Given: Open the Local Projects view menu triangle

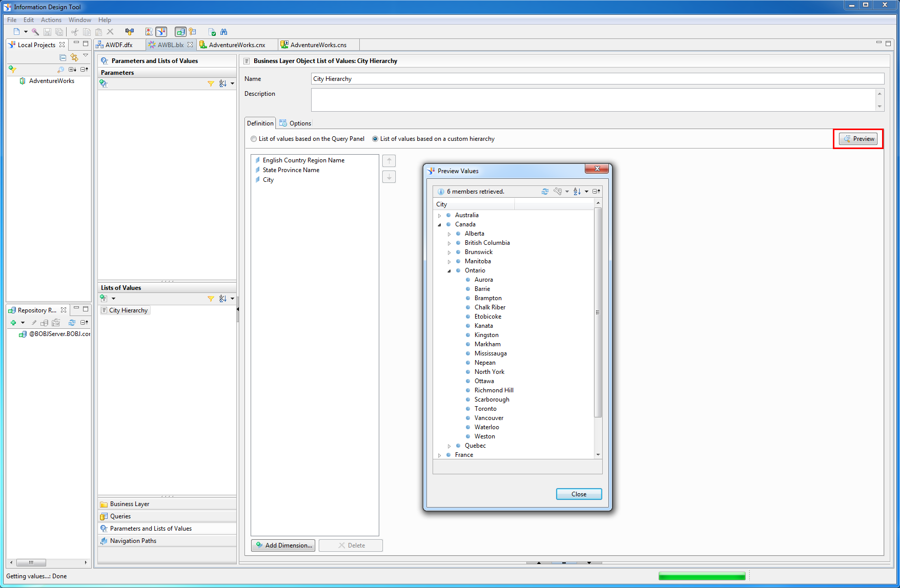Looking at the screenshot, I should point(86,55).
